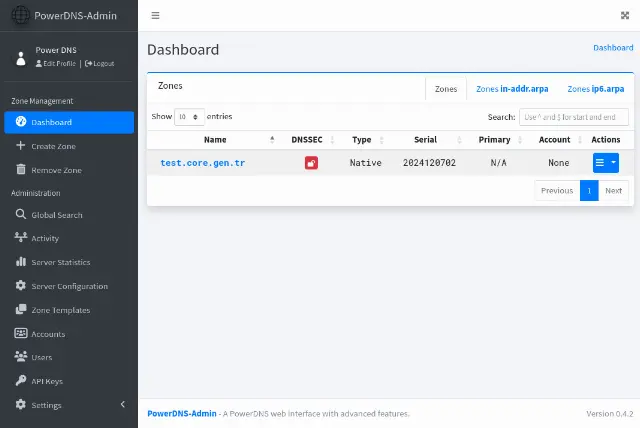Click the Accounts card icon
The height and width of the screenshot is (428, 640).
click(x=21, y=333)
